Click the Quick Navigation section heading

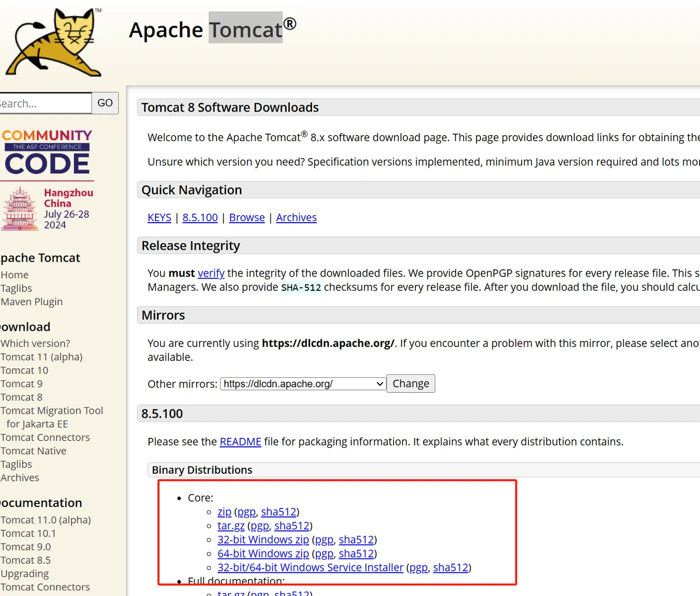coord(191,190)
